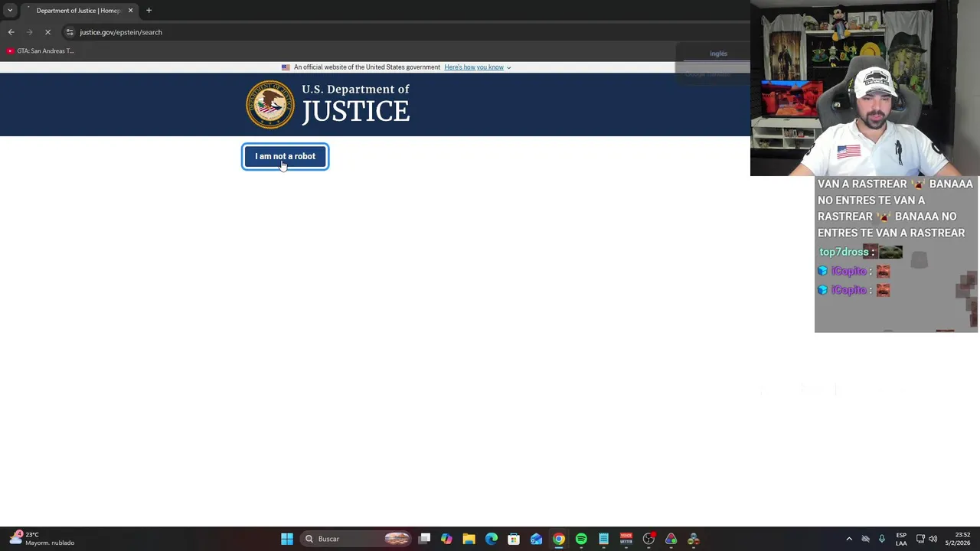The width and height of the screenshot is (980, 551).
Task: Open the Voice Meeter taskbar icon
Action: [626, 539]
